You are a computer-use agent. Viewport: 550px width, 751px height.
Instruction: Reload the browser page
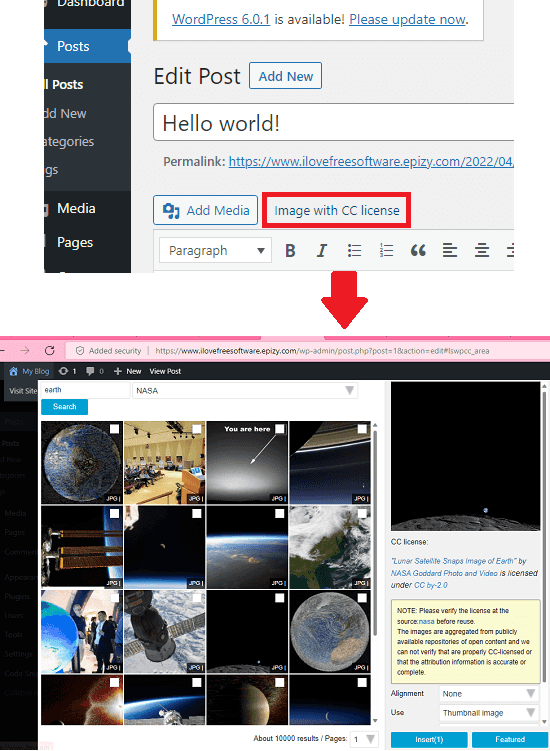click(49, 351)
